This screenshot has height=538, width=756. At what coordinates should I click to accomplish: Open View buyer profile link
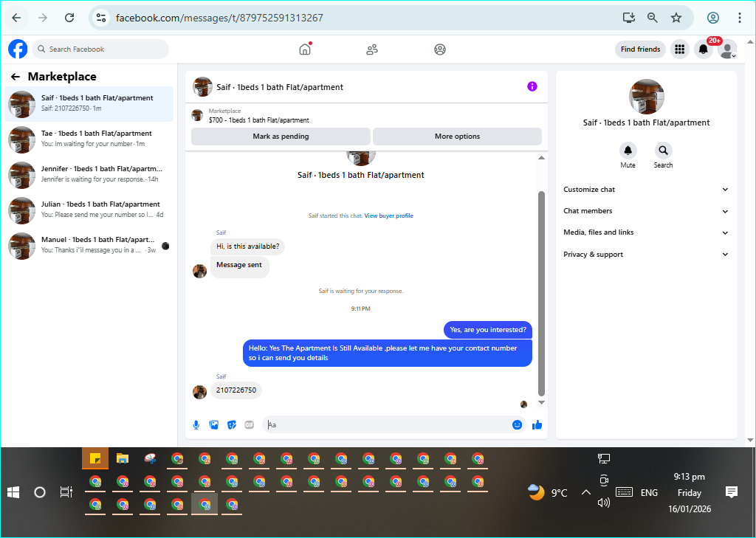click(388, 215)
